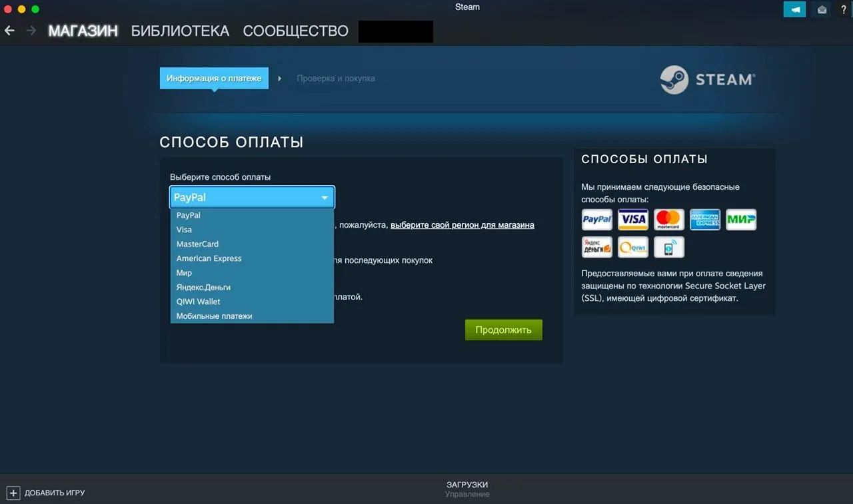853x504 pixels.
Task: Open the help question mark icon
Action: point(843,9)
